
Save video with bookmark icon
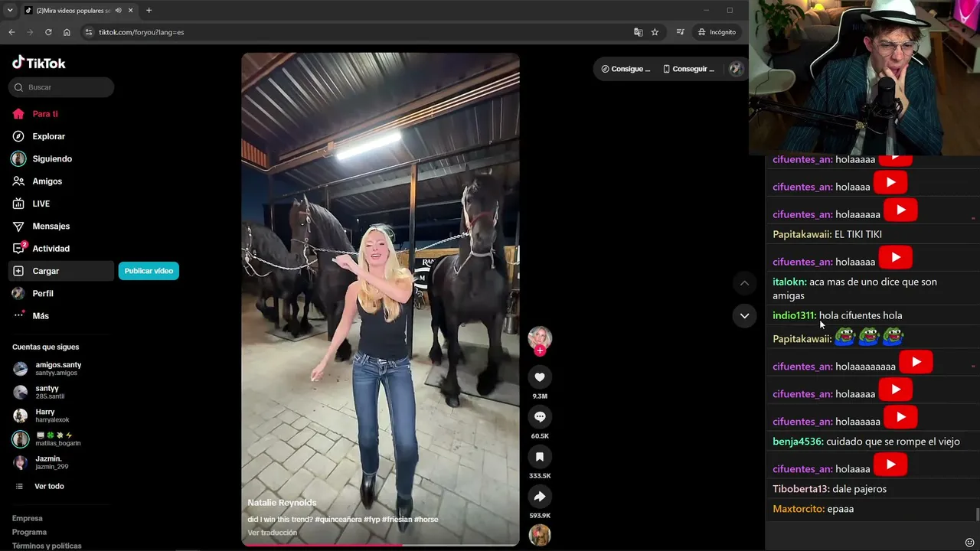[x=540, y=457]
